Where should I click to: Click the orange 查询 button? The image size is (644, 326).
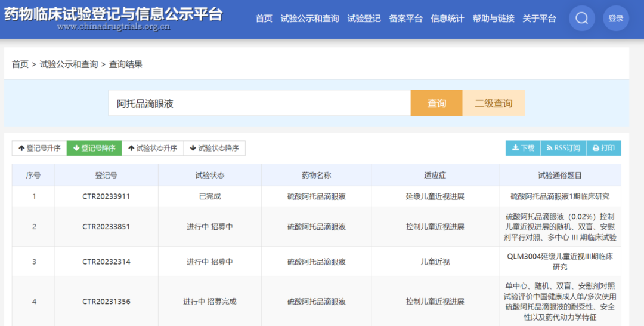click(436, 103)
